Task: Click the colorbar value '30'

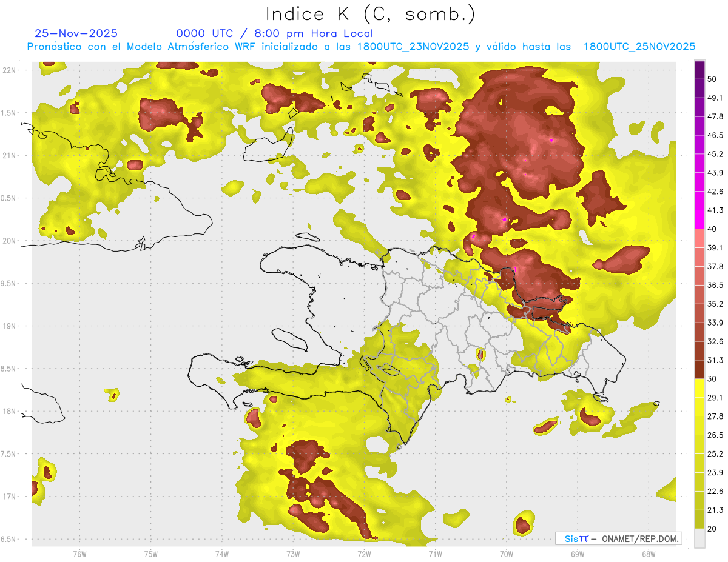Action: [713, 379]
